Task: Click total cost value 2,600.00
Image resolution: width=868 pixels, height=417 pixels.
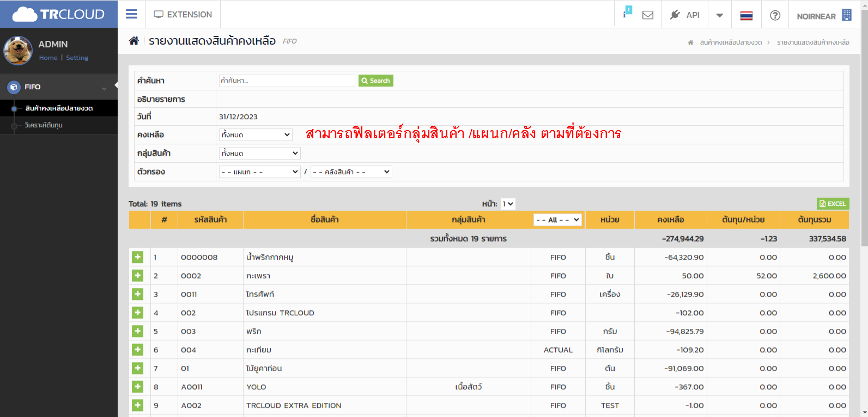Action: point(829,276)
